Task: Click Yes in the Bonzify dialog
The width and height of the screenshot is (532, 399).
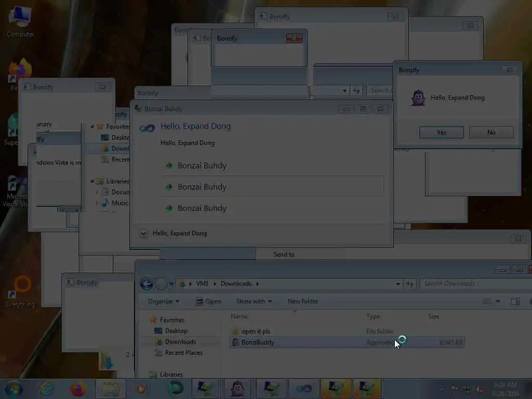Action: pos(442,132)
